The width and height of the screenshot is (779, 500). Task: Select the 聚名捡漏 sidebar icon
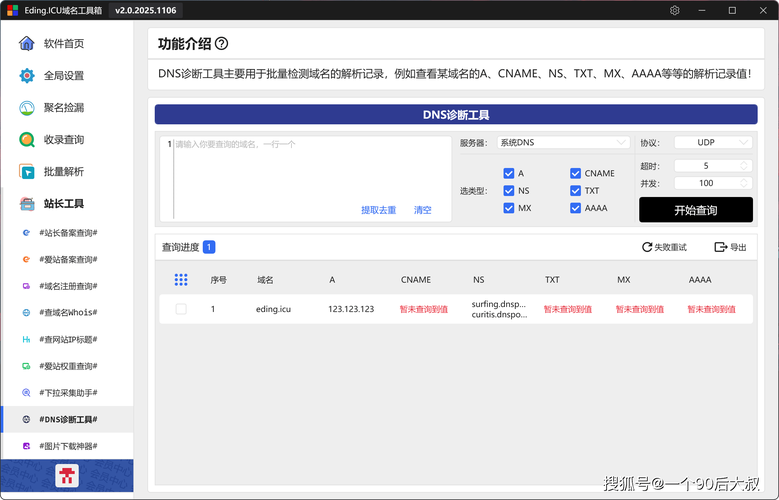27,107
